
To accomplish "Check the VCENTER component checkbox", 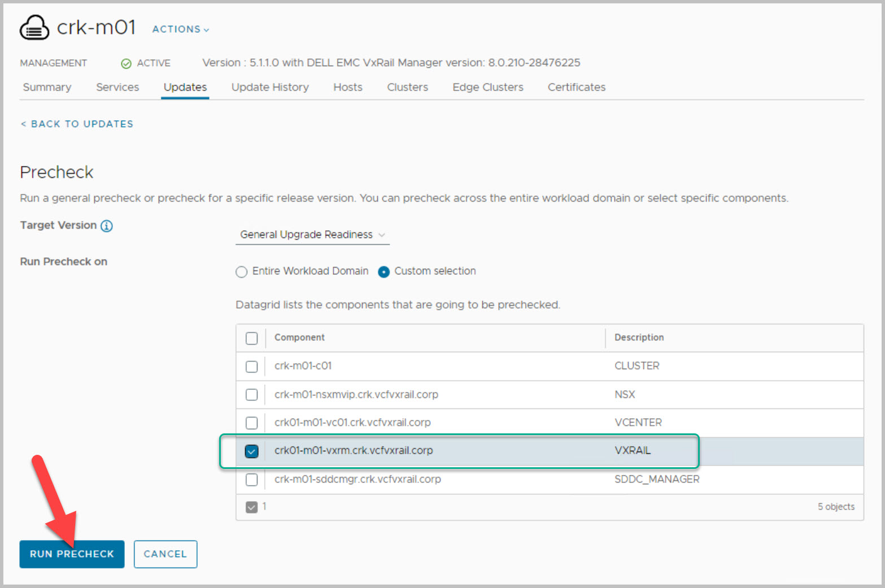I will [252, 423].
